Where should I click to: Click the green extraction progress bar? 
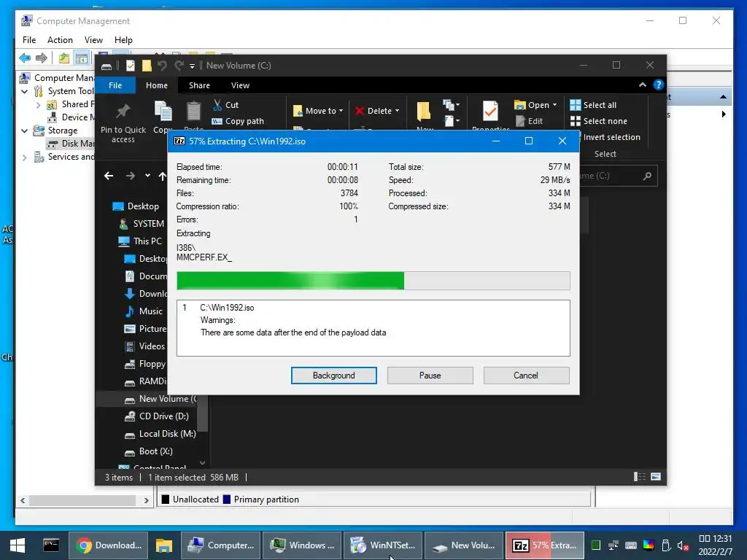[x=373, y=281]
